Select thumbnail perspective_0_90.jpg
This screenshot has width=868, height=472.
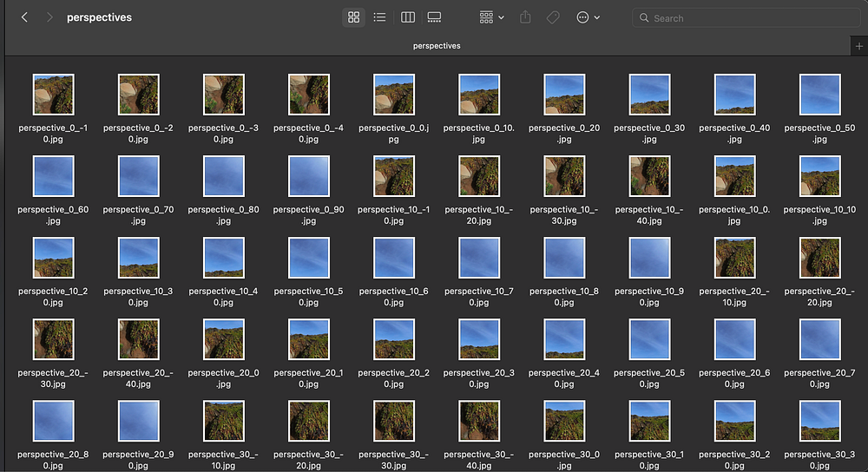pyautogui.click(x=309, y=176)
